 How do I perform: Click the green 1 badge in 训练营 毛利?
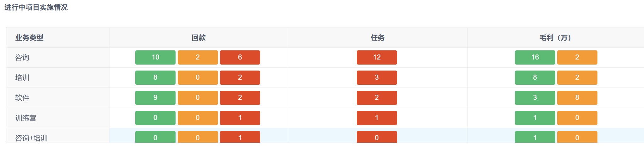[x=535, y=118]
